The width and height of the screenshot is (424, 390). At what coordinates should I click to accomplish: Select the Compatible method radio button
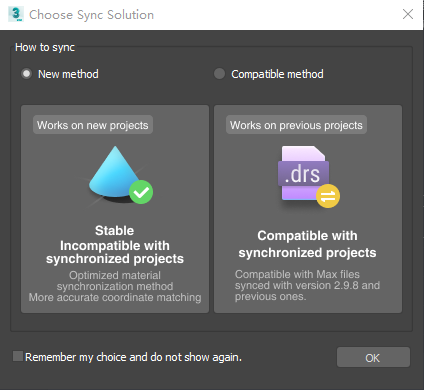pos(219,74)
